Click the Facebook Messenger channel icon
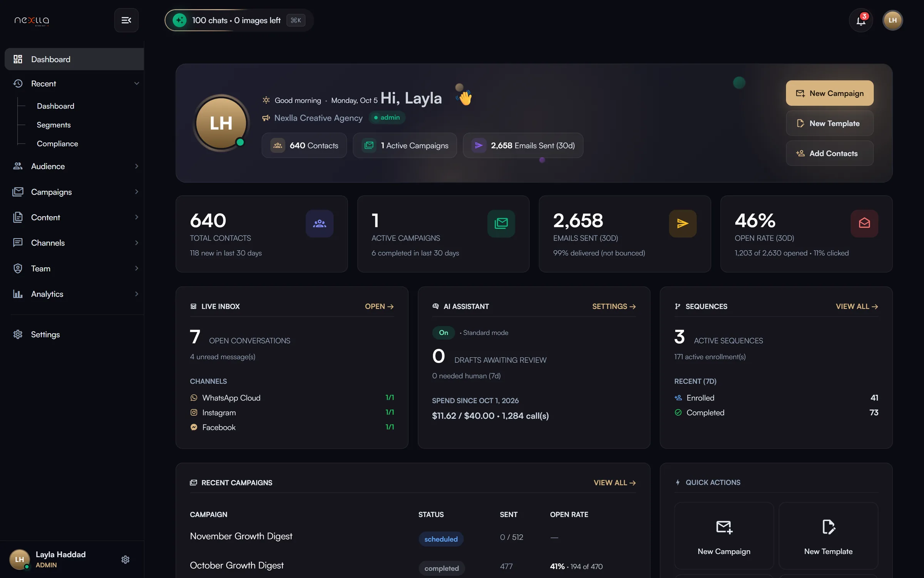 (194, 427)
